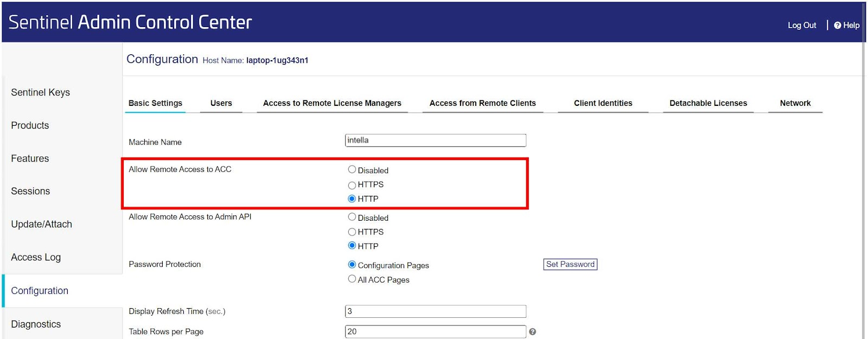This screenshot has width=868, height=339.
Task: Select Disabled for Remote Access to Admin API
Action: (x=352, y=217)
